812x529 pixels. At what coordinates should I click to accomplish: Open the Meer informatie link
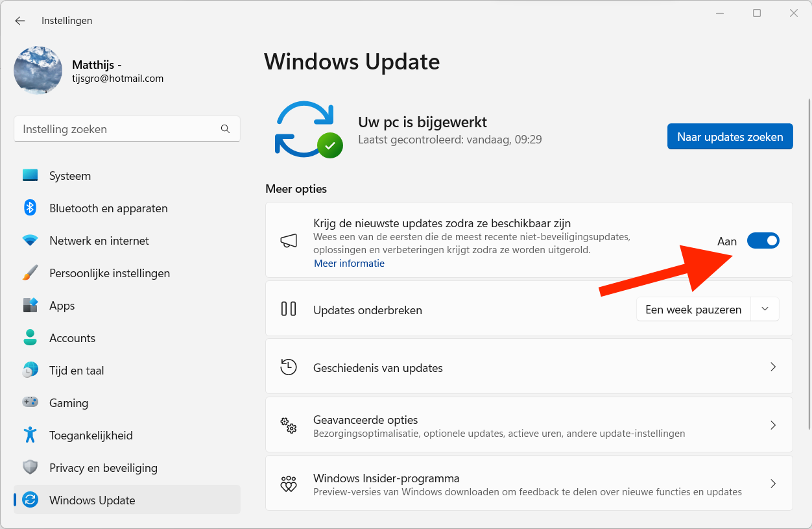pos(349,264)
